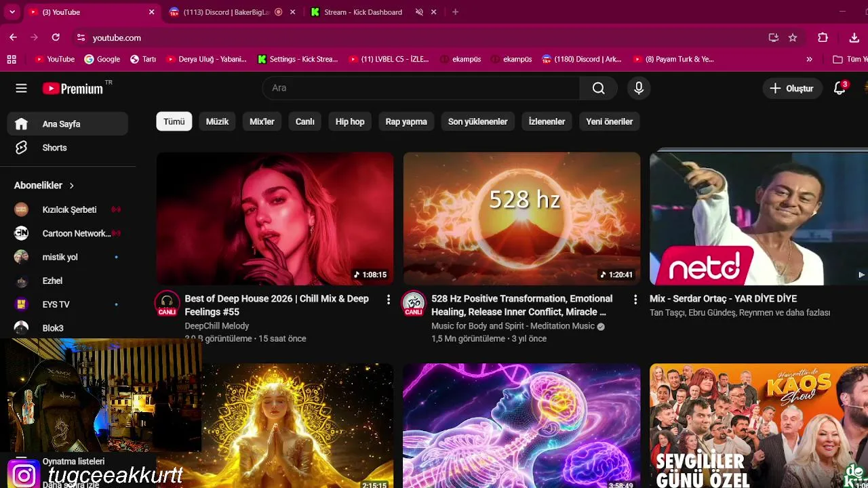Click the Meditation Music channel avatar

(414, 303)
